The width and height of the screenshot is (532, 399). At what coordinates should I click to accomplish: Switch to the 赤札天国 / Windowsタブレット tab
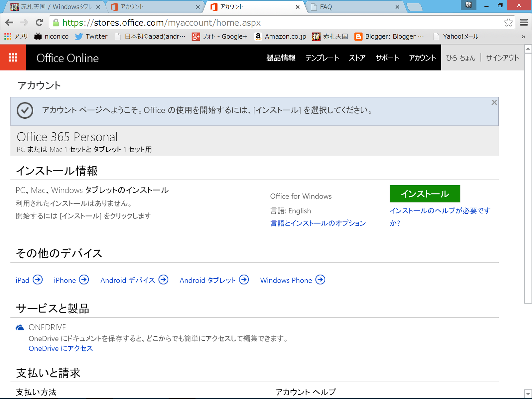tap(56, 7)
